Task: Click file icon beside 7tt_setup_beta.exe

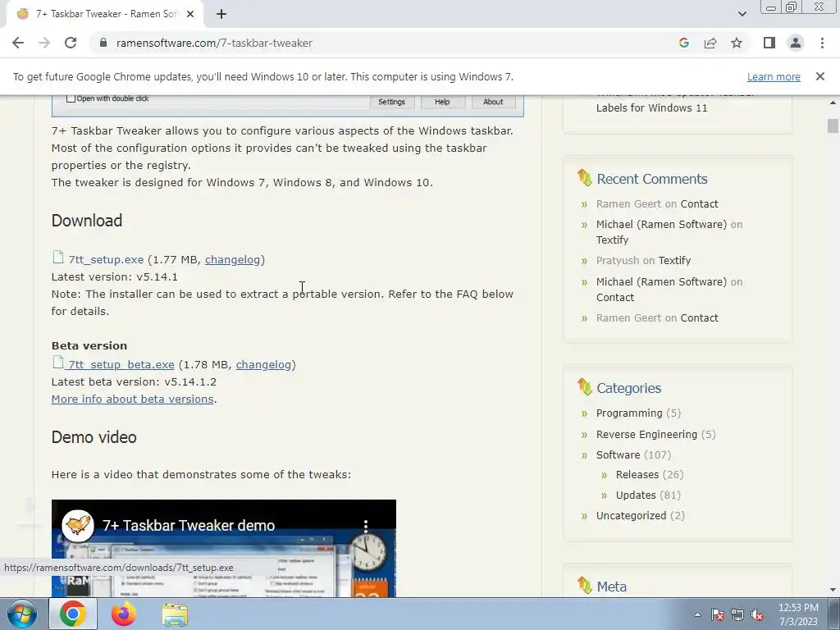Action: click(58, 363)
